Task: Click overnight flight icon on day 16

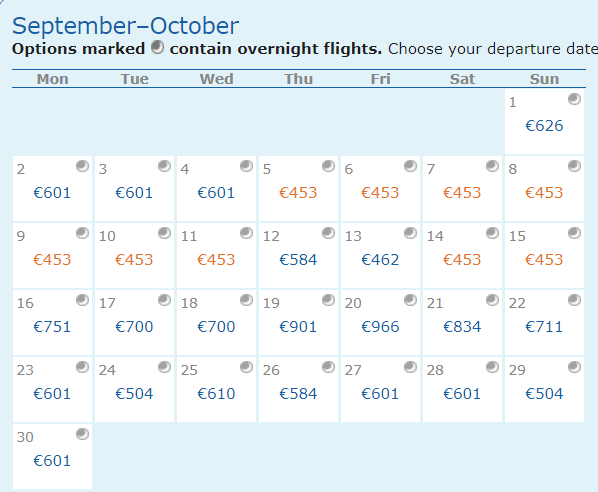Action: [82, 300]
